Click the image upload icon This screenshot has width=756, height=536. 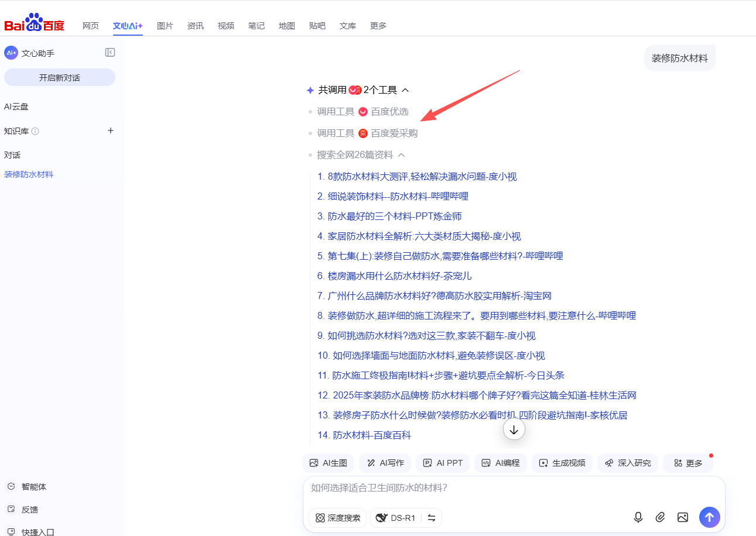(682, 517)
